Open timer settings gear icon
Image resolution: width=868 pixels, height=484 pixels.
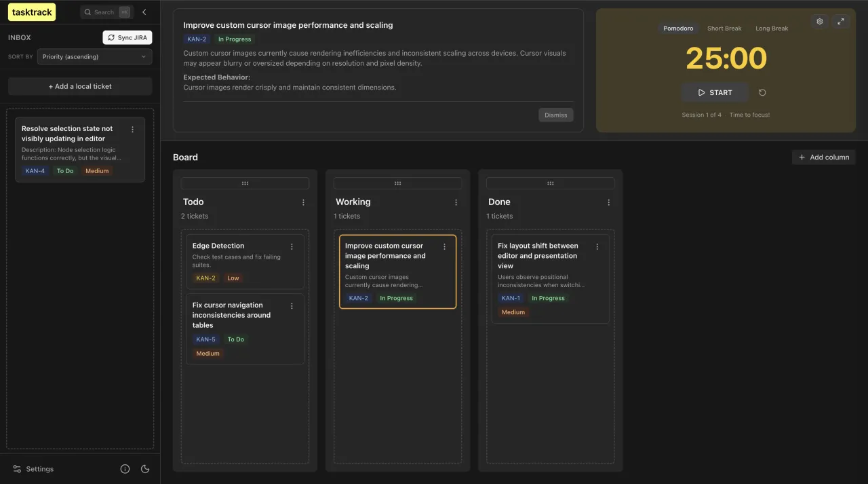(x=819, y=21)
